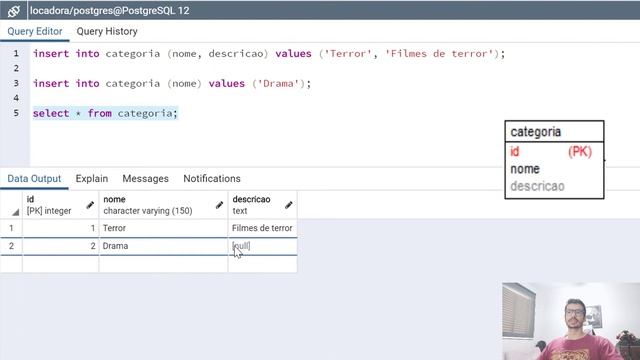Switch to the Query Editor tab
The height and width of the screenshot is (360, 640).
point(35,31)
